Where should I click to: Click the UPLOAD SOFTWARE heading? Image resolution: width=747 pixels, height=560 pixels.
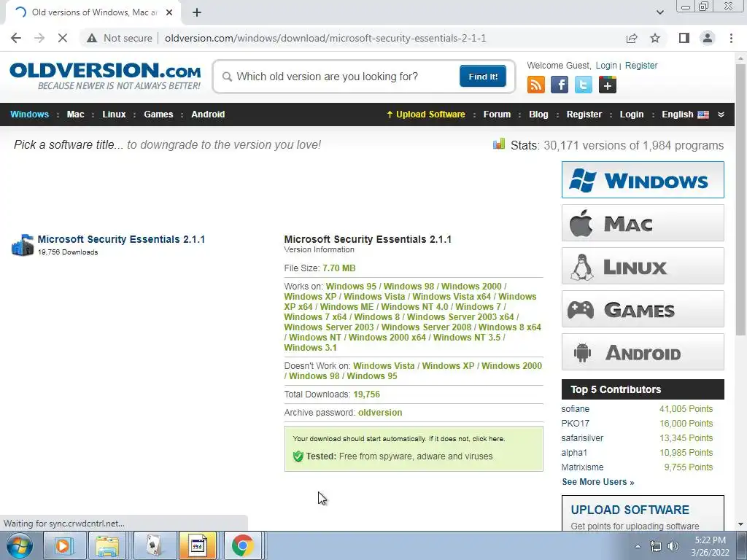(x=630, y=510)
